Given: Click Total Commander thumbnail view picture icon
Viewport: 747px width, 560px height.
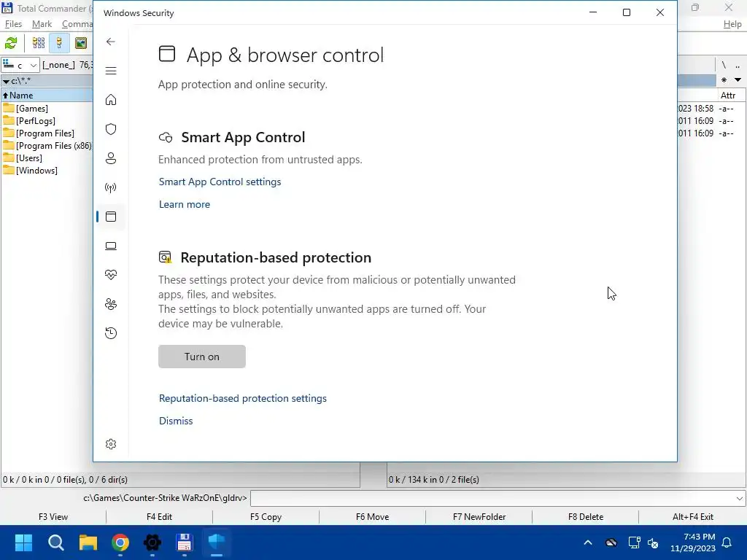Looking at the screenshot, I should point(81,43).
